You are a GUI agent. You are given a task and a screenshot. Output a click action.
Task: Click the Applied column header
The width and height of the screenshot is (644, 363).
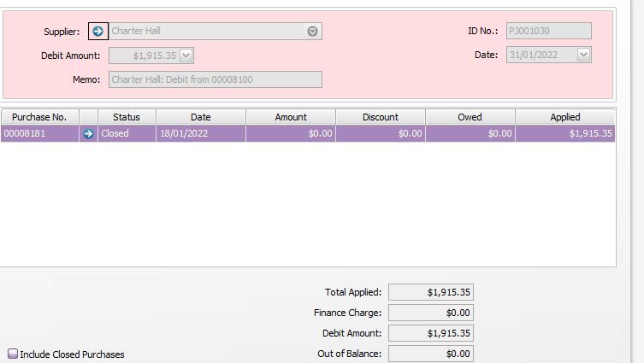tap(564, 117)
